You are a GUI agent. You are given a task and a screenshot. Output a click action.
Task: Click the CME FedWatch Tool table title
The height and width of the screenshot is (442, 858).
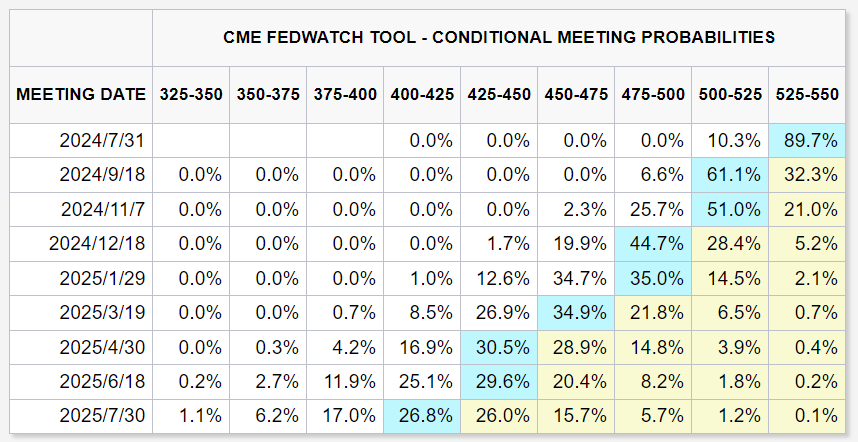point(499,38)
